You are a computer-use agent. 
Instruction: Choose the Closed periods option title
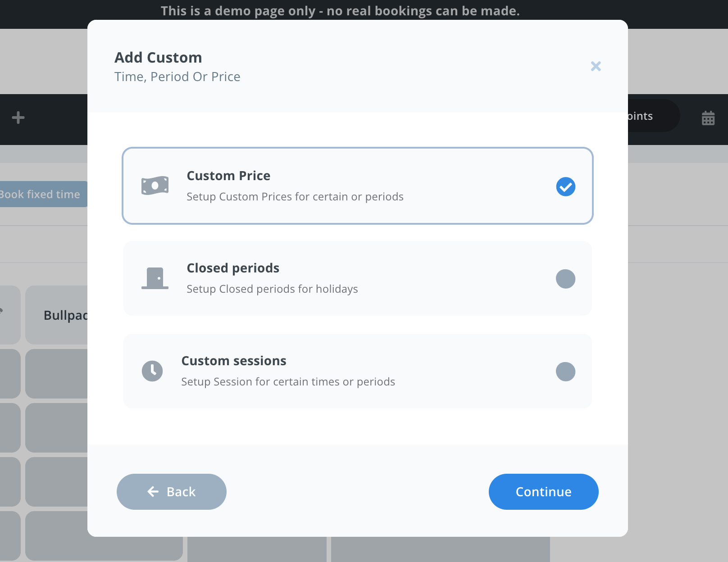[x=233, y=268]
